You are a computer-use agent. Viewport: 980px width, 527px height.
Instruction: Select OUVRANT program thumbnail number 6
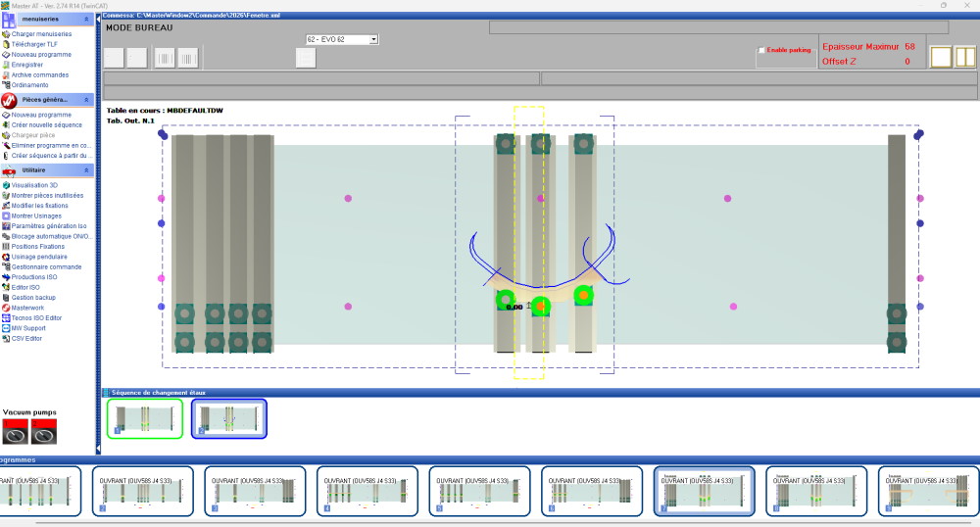(x=592, y=492)
